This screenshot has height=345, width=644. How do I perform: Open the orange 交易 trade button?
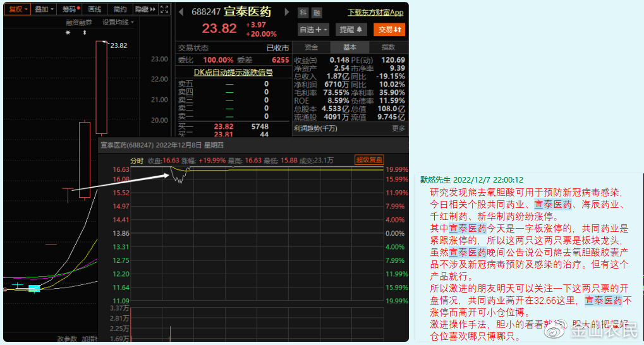(389, 30)
